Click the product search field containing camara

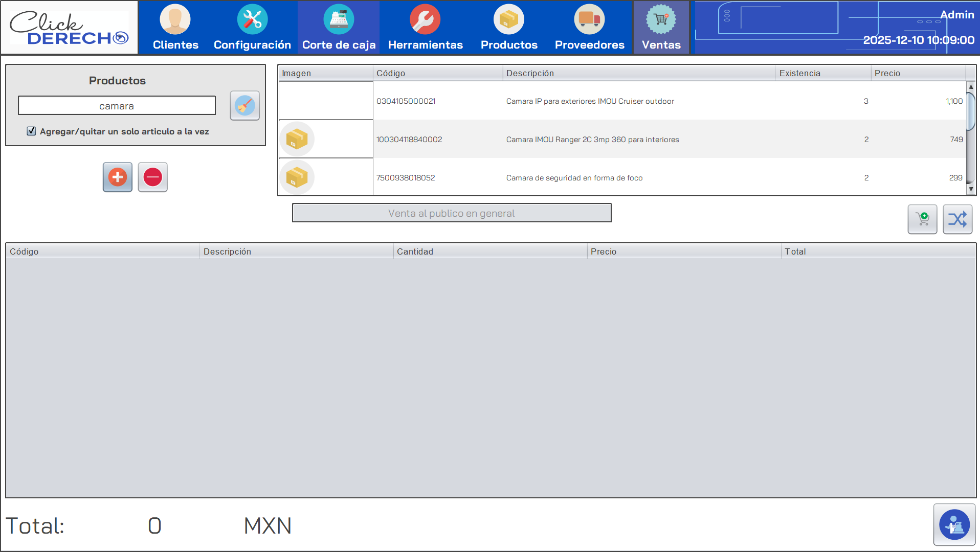point(117,106)
